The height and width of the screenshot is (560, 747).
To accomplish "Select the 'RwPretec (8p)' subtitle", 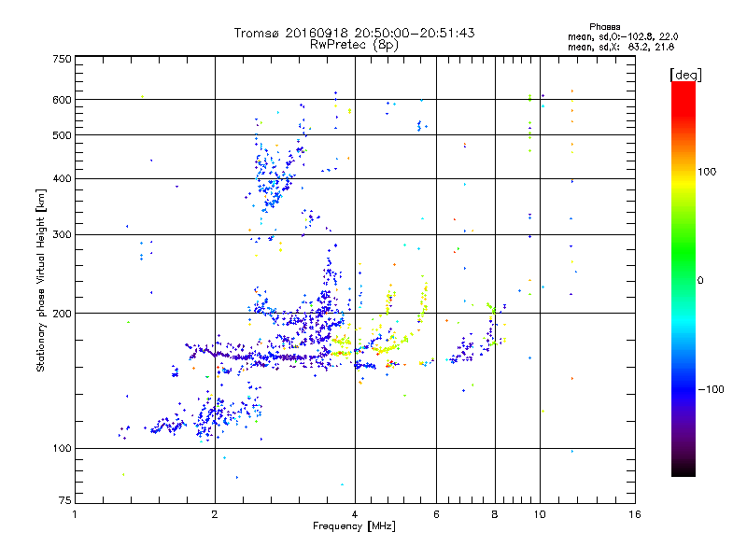I will point(354,45).
